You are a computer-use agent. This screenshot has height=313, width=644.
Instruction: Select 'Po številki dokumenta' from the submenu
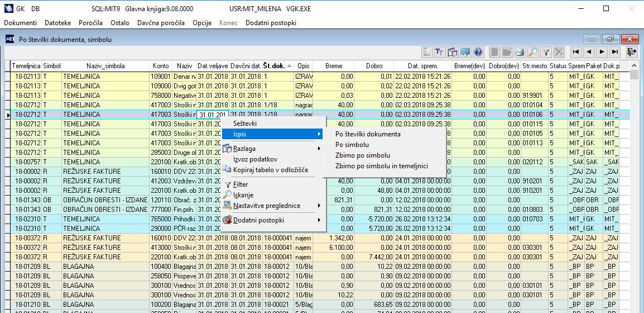(x=368, y=134)
